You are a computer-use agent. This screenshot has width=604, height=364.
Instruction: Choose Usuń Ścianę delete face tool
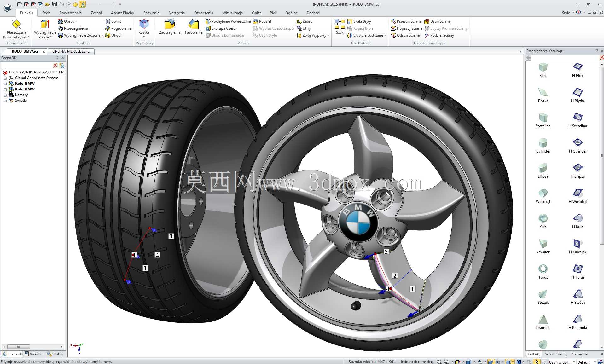point(437,21)
